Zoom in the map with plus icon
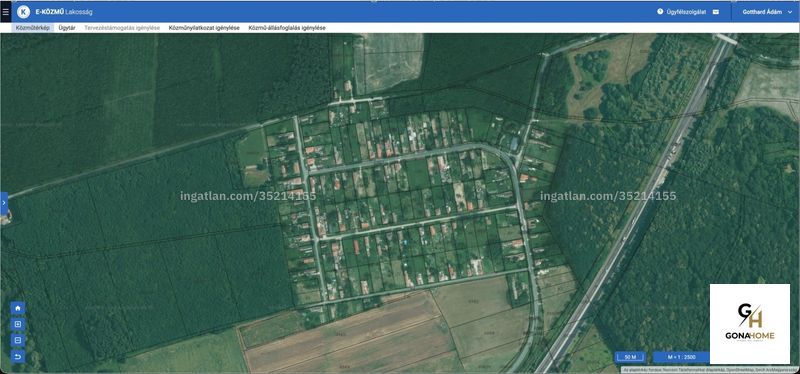Viewport: 800px width, 374px height. [18, 324]
